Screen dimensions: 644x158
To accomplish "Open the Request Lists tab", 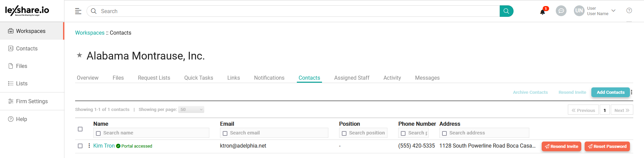I will (x=154, y=78).
